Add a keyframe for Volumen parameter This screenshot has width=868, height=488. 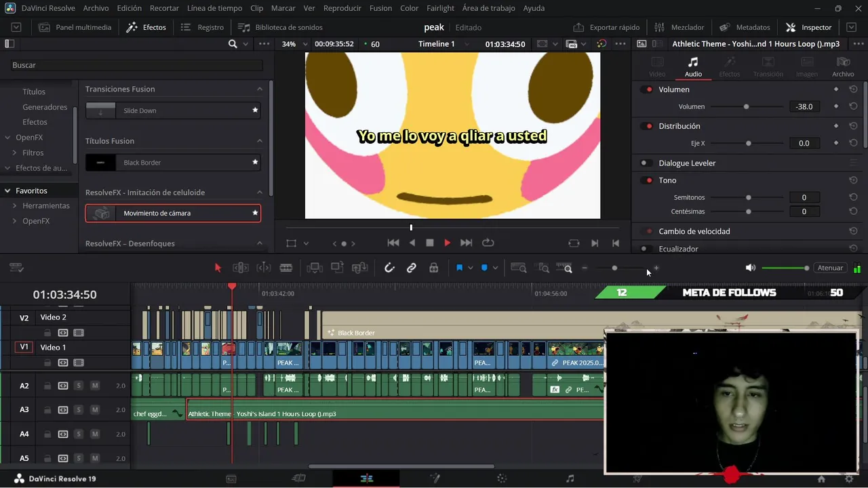coord(836,106)
